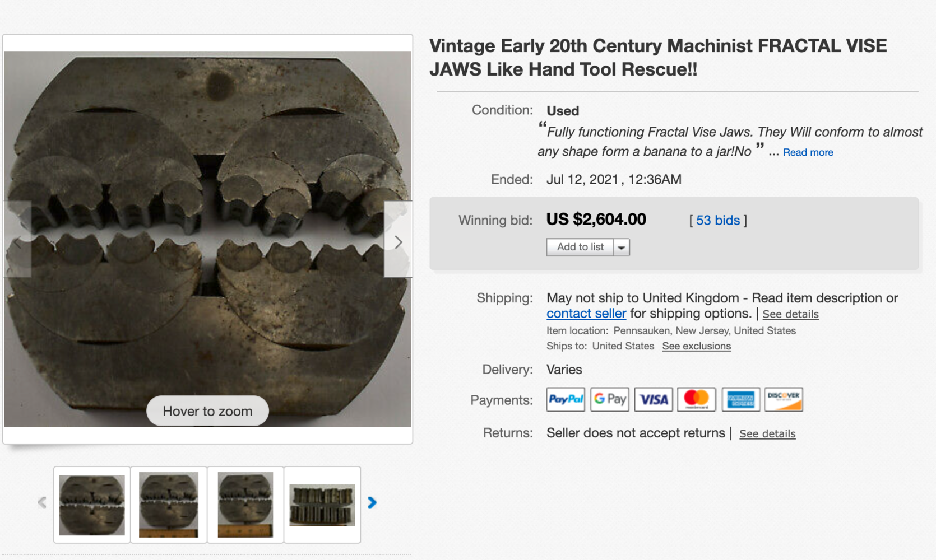Show next image with right arrow

click(x=398, y=242)
